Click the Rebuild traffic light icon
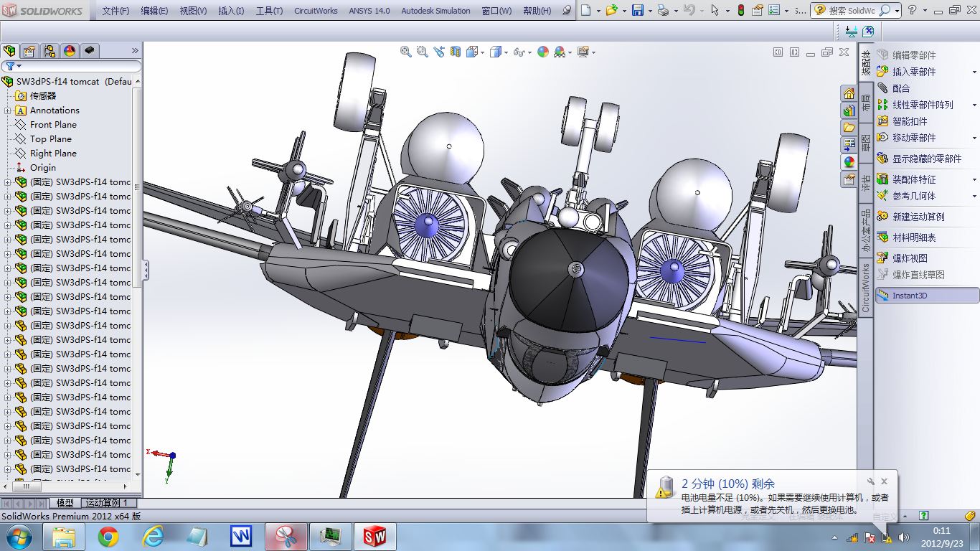The height and width of the screenshot is (551, 980). (x=740, y=11)
